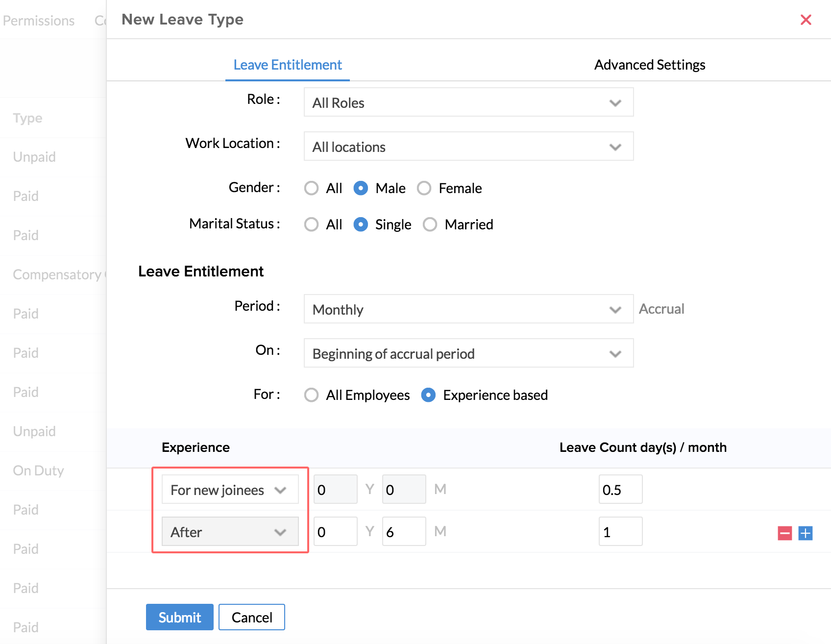Viewport: 831px width, 644px height.
Task: Select All Employees radio option
Action: (x=311, y=395)
